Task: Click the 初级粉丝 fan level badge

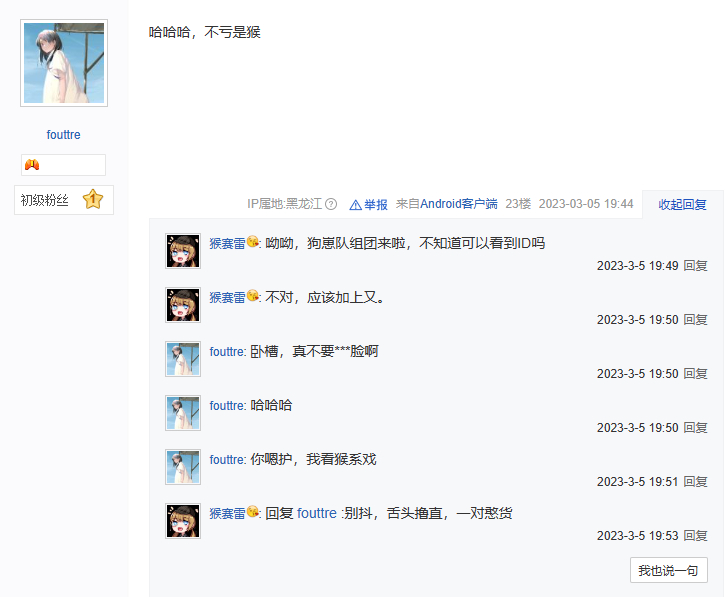Action: (x=64, y=200)
